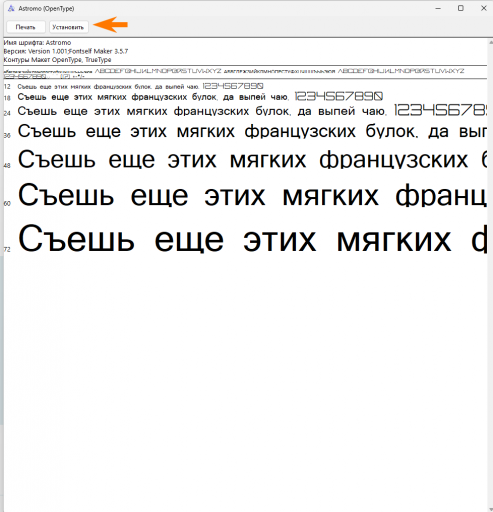Click the 'Версия: Version 1.001' line
The height and width of the screenshot is (512, 493).
click(x=66, y=51)
